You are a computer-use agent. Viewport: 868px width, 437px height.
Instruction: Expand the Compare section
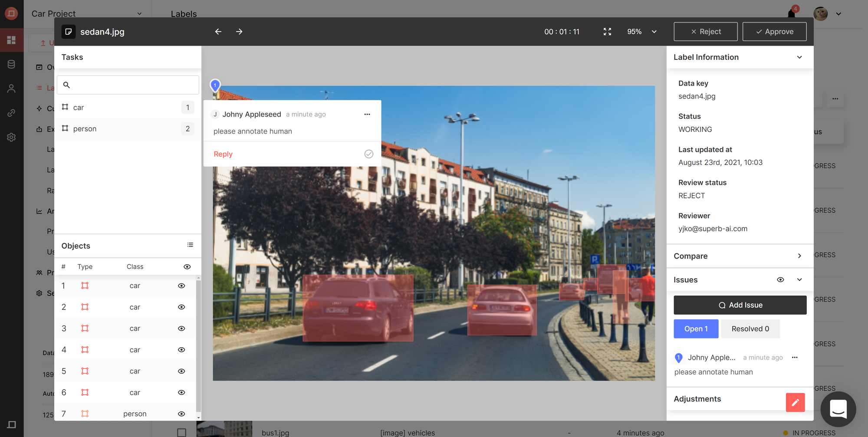point(799,256)
